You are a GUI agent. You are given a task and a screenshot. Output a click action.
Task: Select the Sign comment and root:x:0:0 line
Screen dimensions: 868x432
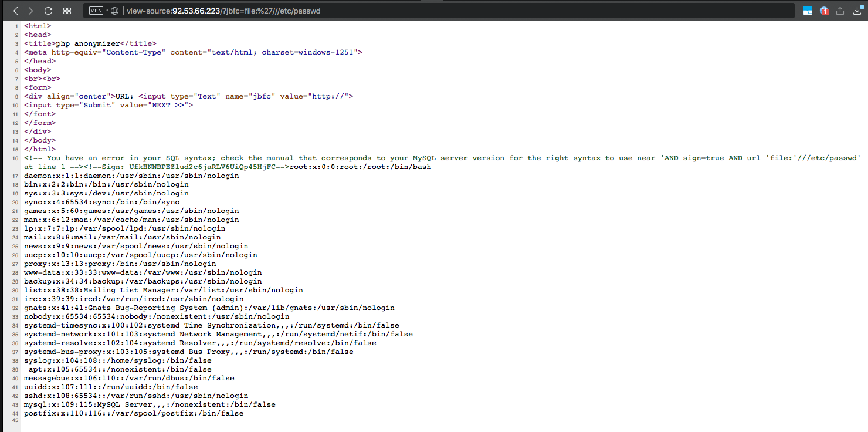click(228, 167)
